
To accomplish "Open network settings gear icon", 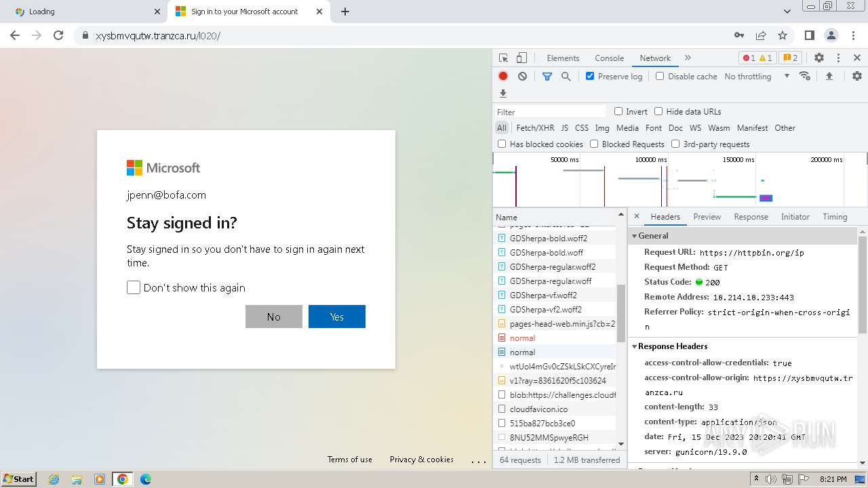I will pyautogui.click(x=857, y=76).
